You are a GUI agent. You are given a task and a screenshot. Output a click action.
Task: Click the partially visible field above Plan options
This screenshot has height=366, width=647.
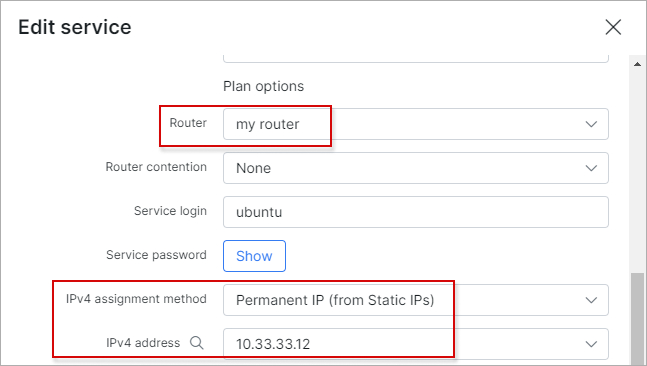[x=416, y=59]
